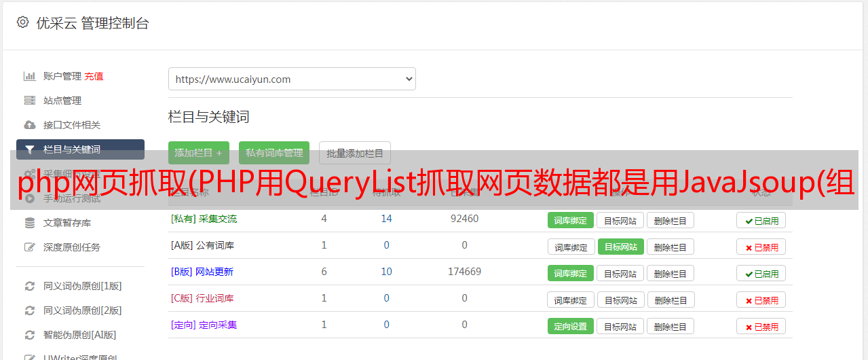
Task: Delete the 公有词库 column with 删除栏目
Action: (671, 247)
